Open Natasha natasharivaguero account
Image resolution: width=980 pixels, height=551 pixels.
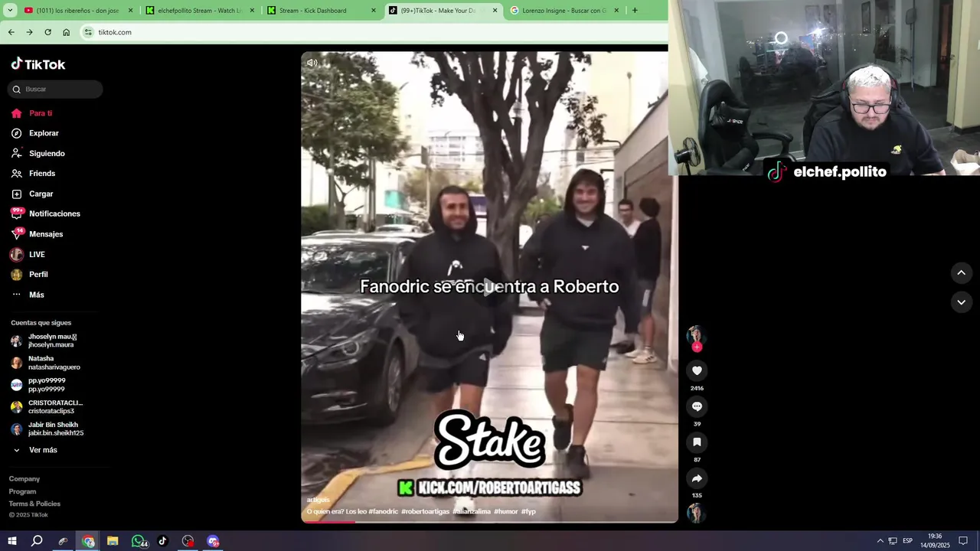point(47,363)
